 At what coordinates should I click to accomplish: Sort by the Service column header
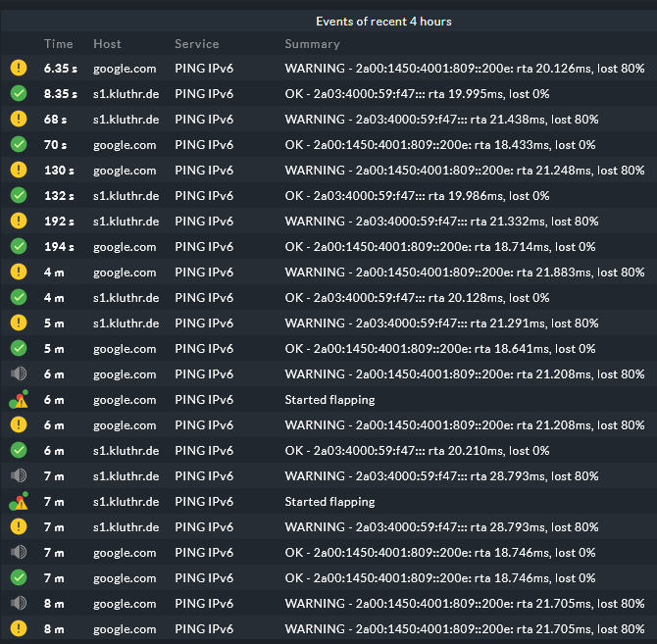point(196,43)
